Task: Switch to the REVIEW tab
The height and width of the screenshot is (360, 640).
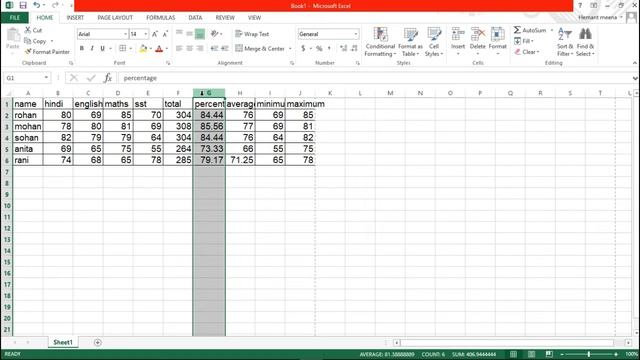Action: click(225, 18)
